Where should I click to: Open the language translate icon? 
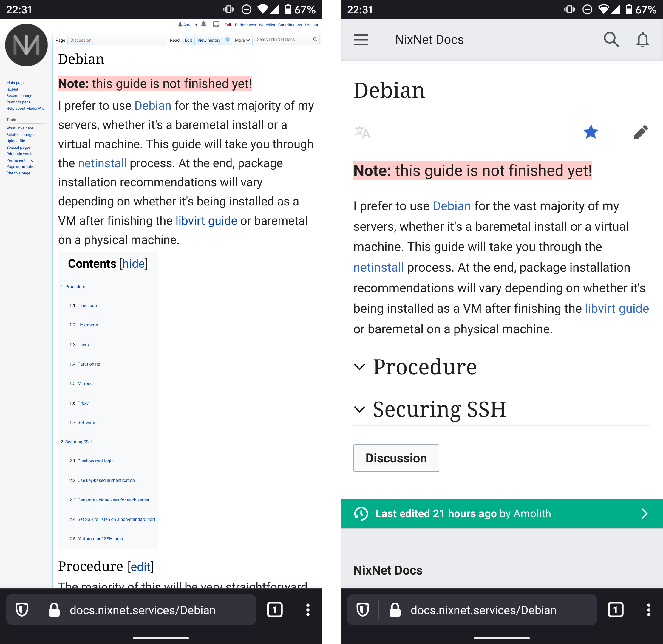pos(362,132)
